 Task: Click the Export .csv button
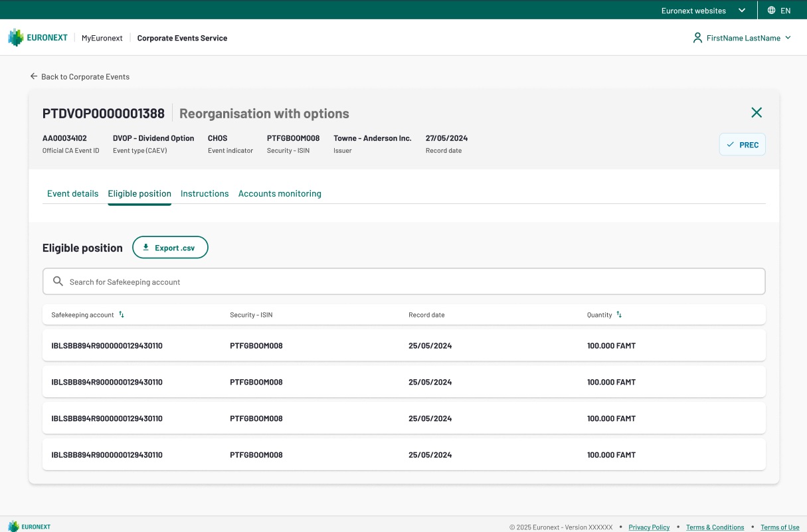click(x=170, y=248)
